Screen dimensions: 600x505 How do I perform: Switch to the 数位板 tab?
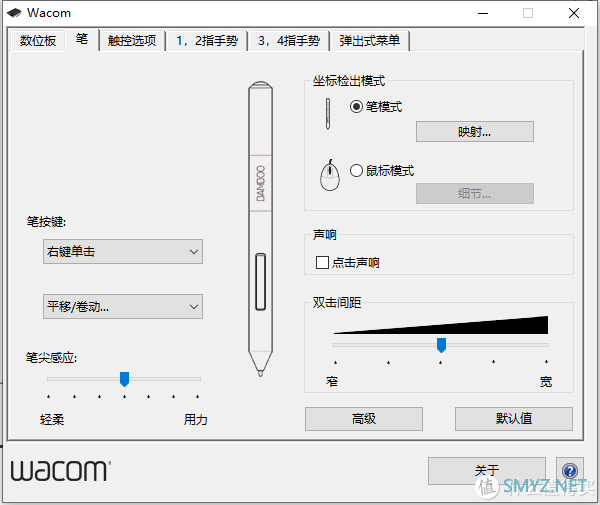38,41
